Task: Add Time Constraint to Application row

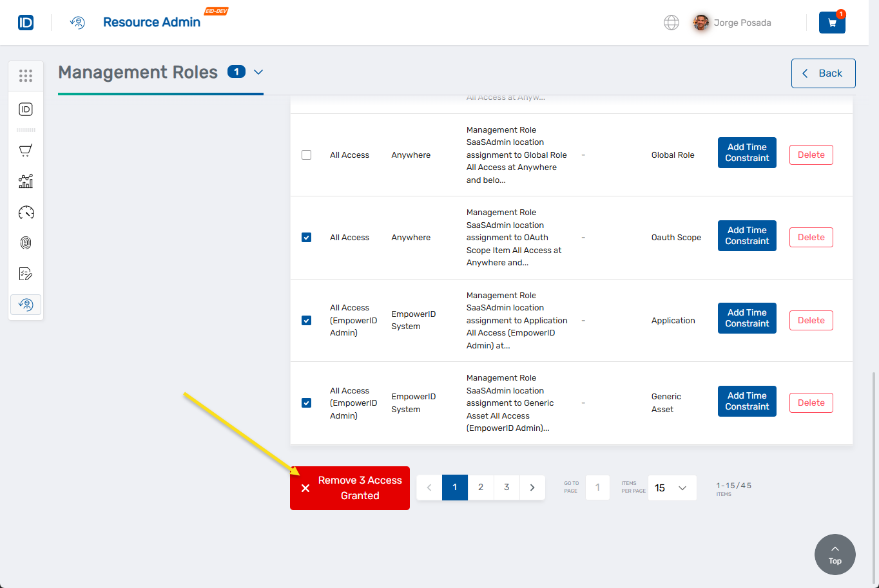Action: 747,318
